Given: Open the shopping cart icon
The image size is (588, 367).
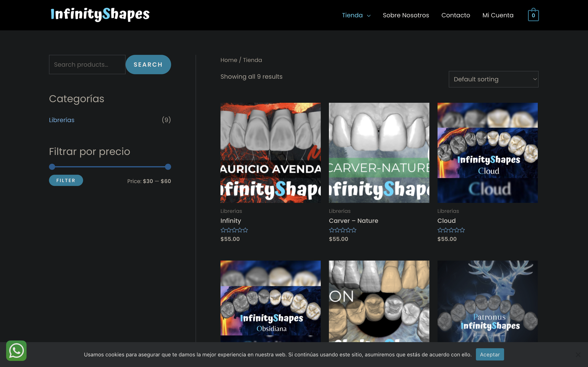Looking at the screenshot, I should pos(533,15).
